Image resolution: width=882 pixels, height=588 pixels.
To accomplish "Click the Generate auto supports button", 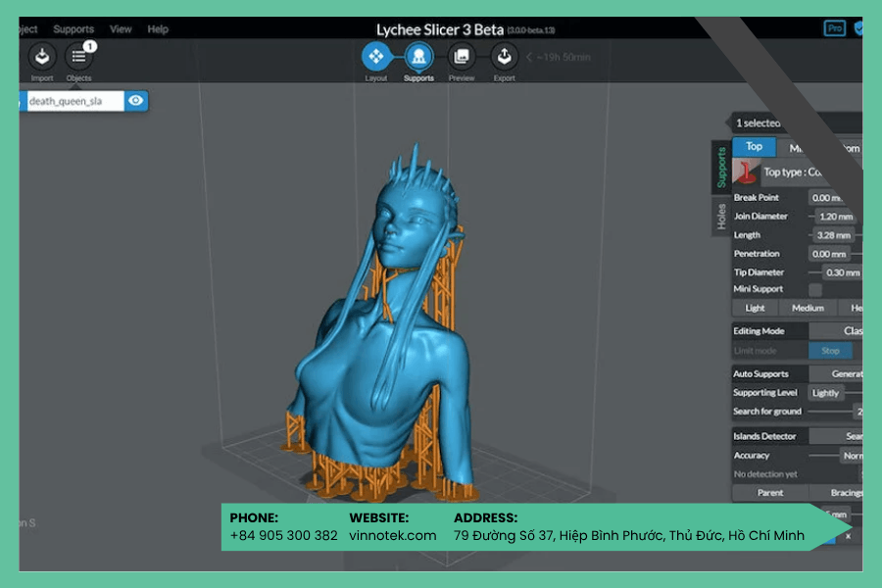I will (836, 373).
